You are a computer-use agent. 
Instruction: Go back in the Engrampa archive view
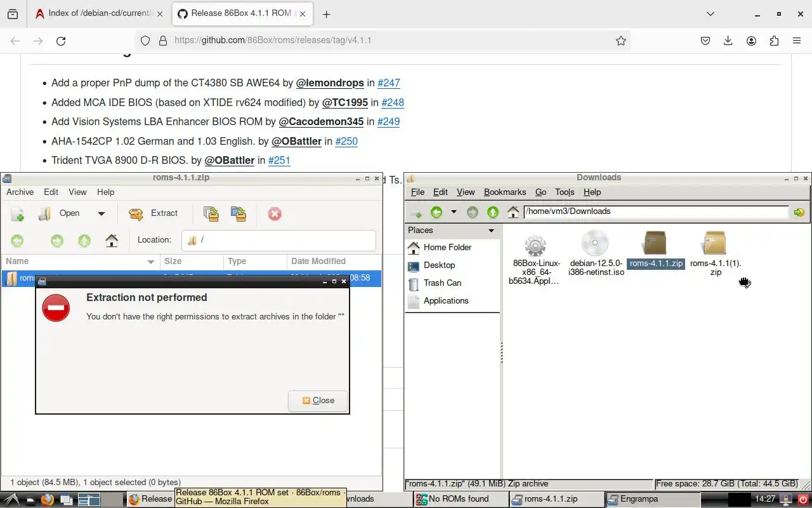click(17, 241)
